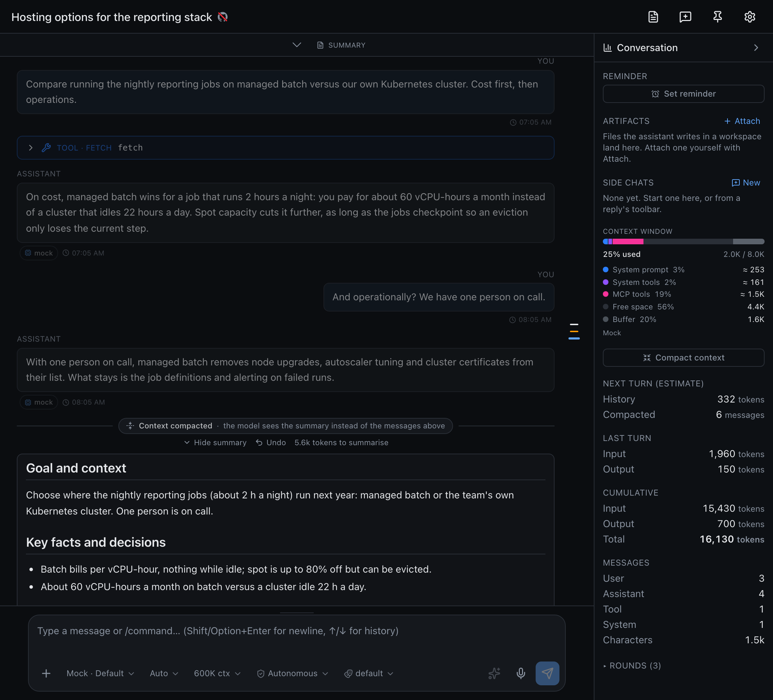Viewport: 773px width, 700px height.
Task: Click the context window usage bar
Action: point(683,241)
